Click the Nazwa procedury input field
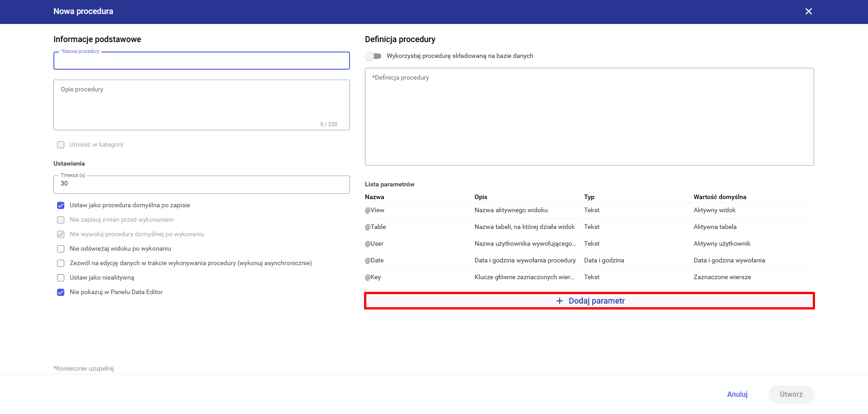 click(201, 61)
